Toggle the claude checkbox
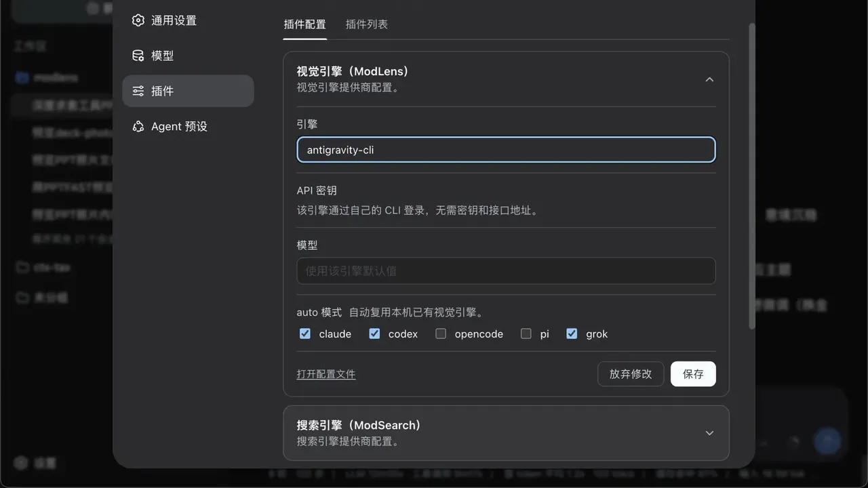Image resolution: width=868 pixels, height=488 pixels. click(x=305, y=333)
